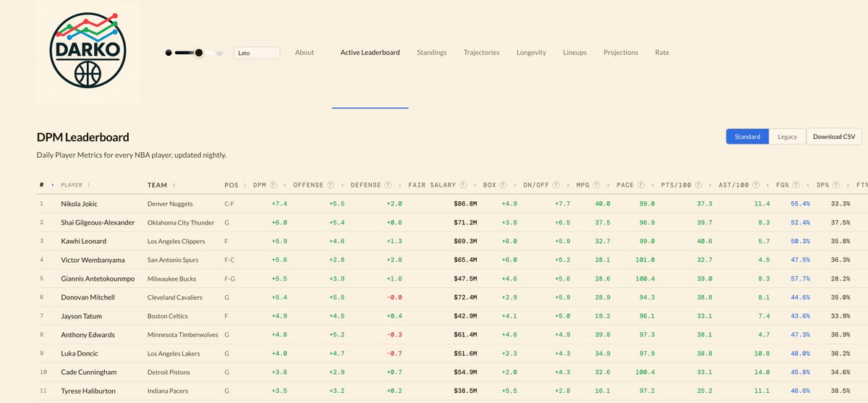The width and height of the screenshot is (868, 403).
Task: Click the Minnesota Timberwolves team cell
Action: point(183,335)
